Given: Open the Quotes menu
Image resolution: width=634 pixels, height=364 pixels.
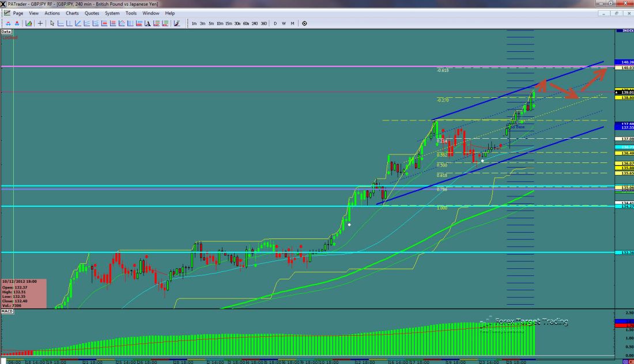Looking at the screenshot, I should click(x=92, y=13).
